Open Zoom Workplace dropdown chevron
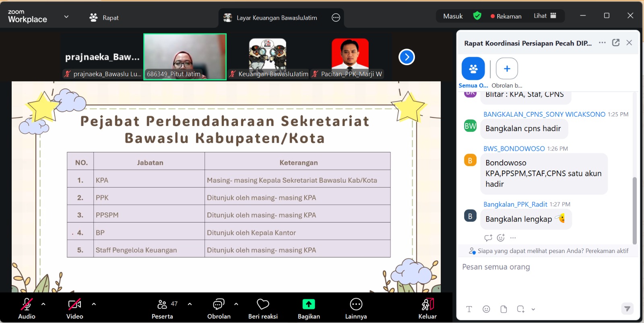 (x=66, y=17)
